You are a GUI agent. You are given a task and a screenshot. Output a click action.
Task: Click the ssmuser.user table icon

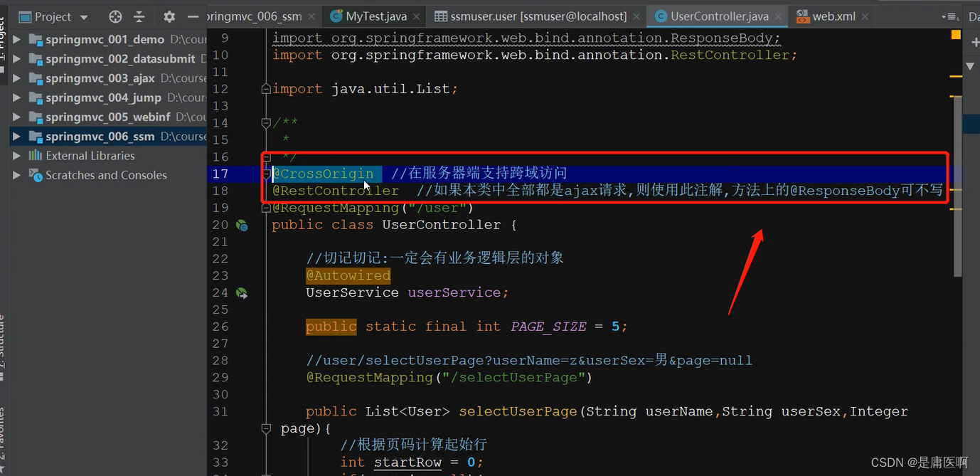441,16
